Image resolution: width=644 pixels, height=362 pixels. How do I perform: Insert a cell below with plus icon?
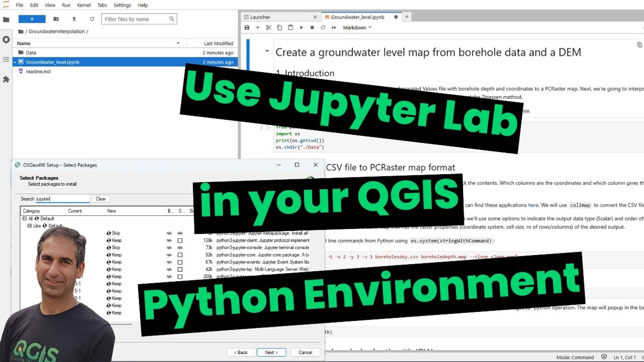[258, 27]
